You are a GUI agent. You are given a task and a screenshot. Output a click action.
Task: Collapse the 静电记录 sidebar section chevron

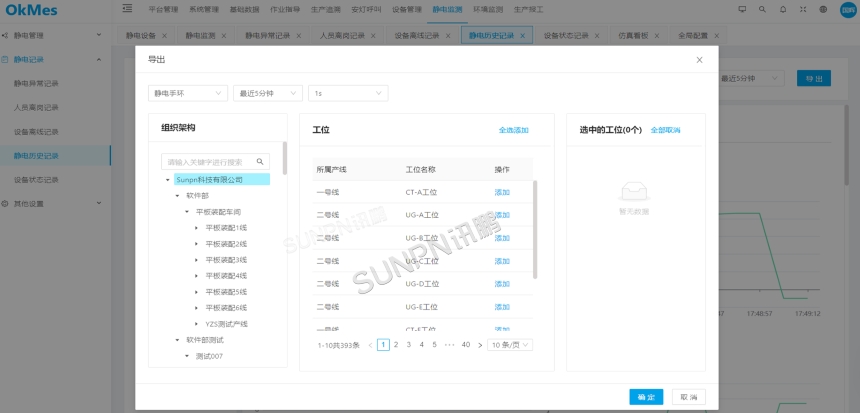[99, 59]
